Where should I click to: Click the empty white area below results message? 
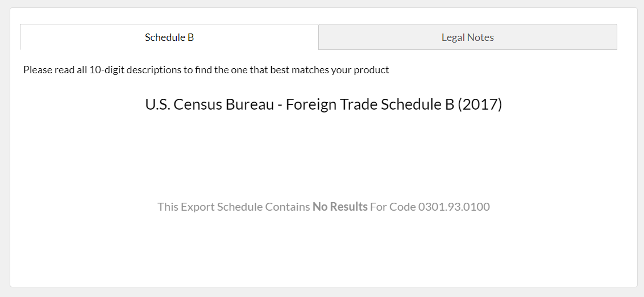(323, 250)
